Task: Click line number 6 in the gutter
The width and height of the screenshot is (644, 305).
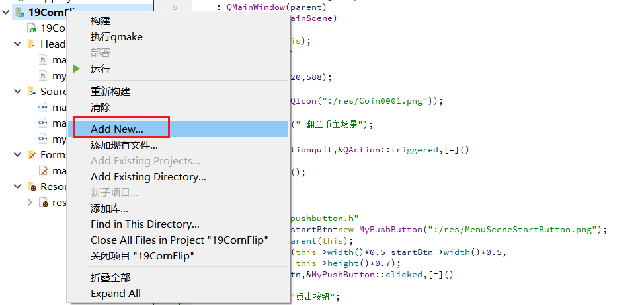Action: (x=175, y=7)
